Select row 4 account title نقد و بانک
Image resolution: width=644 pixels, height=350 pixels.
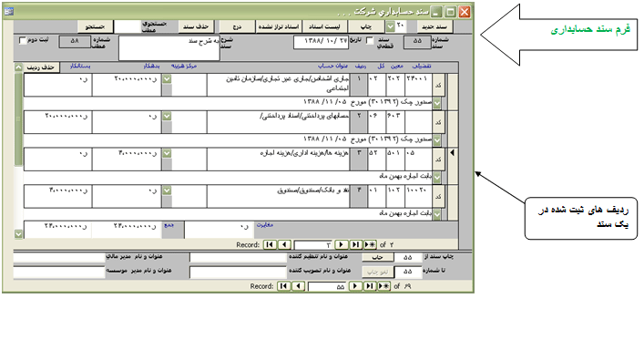tap(278, 196)
